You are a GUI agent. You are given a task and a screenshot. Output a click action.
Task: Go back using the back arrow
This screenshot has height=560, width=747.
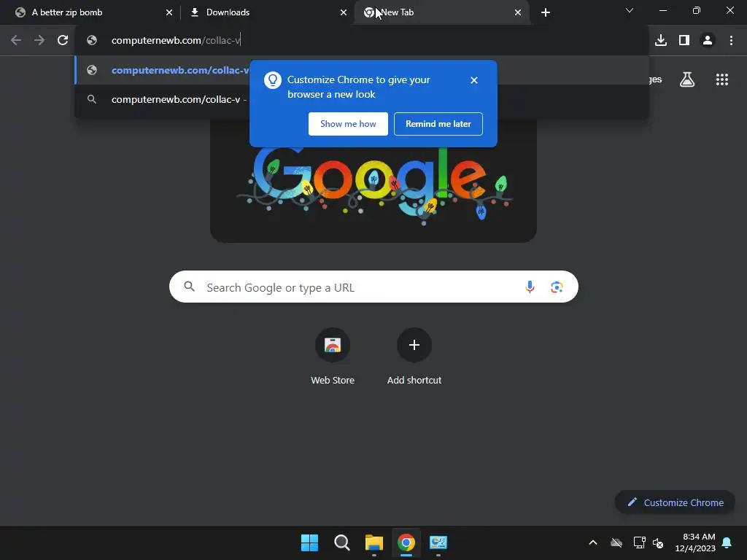(x=16, y=41)
